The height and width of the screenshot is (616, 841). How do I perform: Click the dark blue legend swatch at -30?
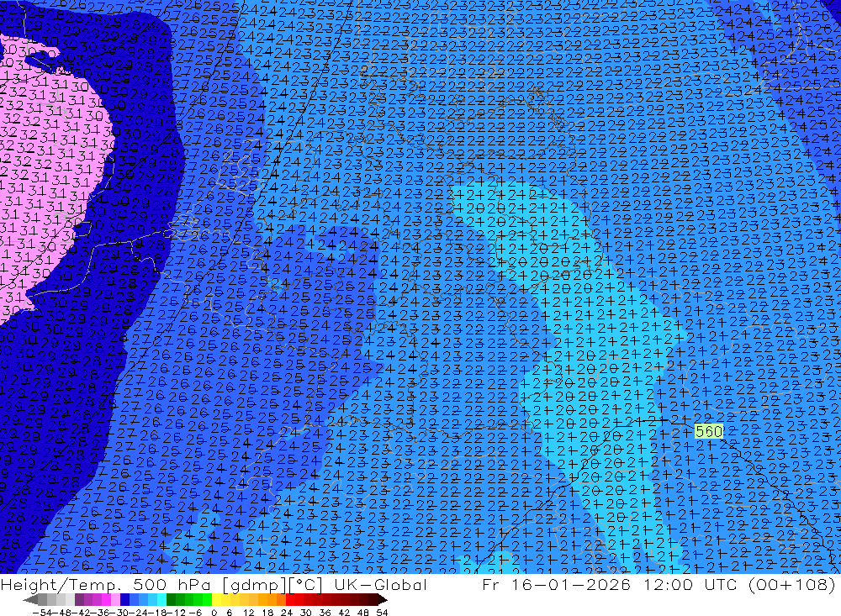click(124, 599)
